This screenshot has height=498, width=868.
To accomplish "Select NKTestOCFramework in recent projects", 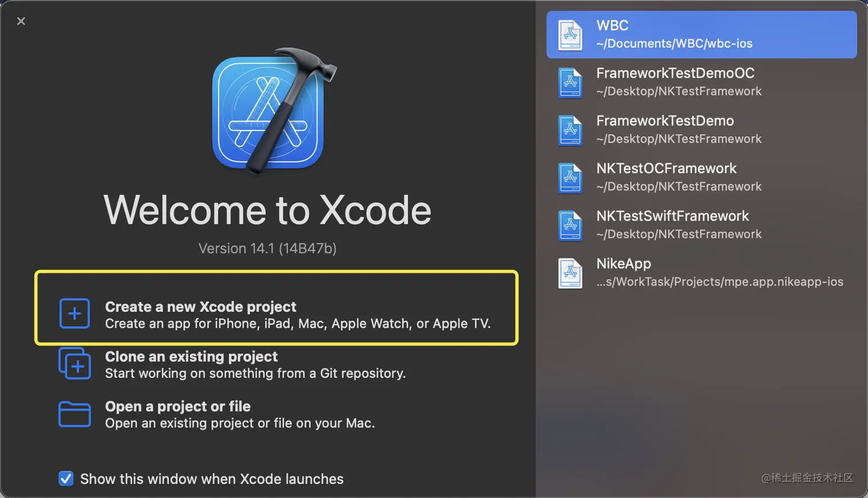I will tap(666, 168).
